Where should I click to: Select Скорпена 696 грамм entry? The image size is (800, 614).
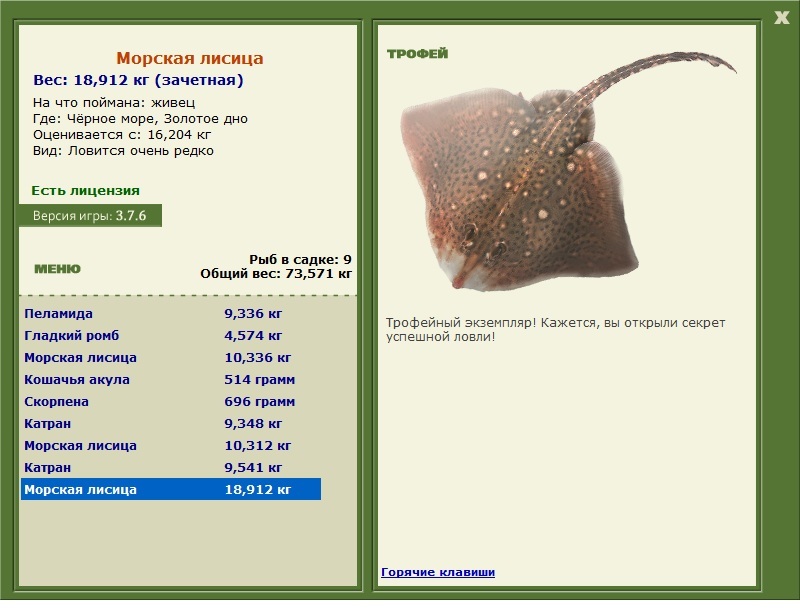click(171, 401)
